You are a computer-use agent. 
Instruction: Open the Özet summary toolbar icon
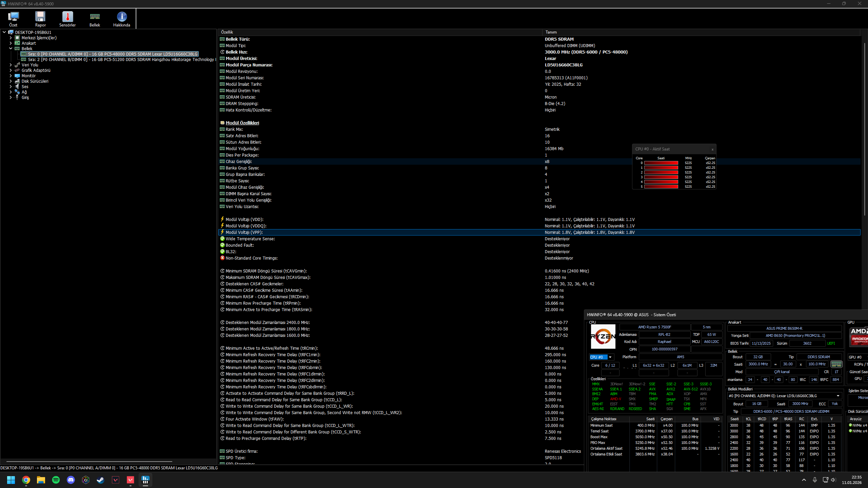13,19
